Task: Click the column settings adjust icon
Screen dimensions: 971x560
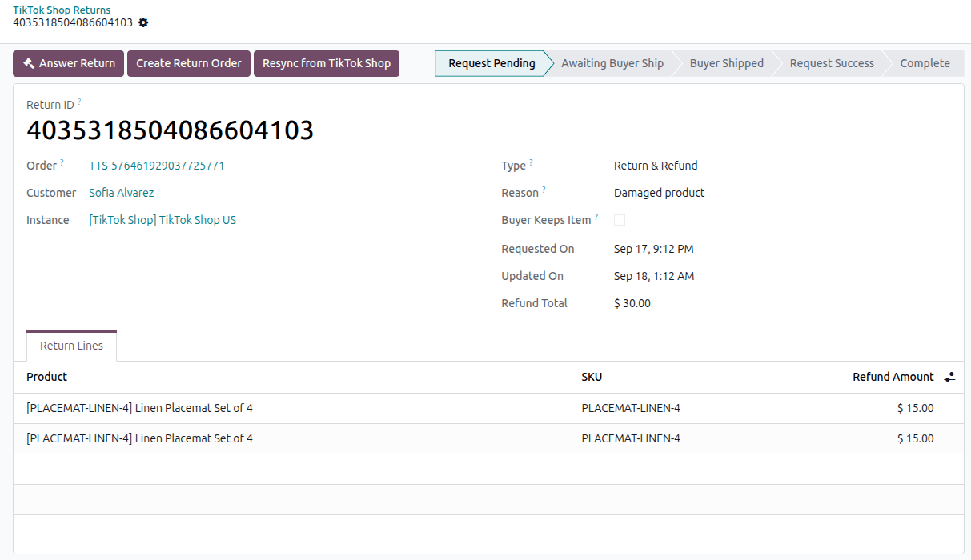Action: 949,377
